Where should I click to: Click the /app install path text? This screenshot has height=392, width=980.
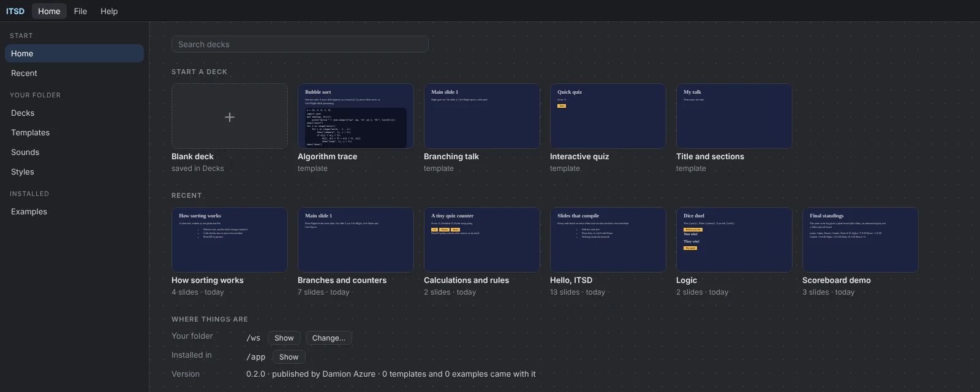256,357
